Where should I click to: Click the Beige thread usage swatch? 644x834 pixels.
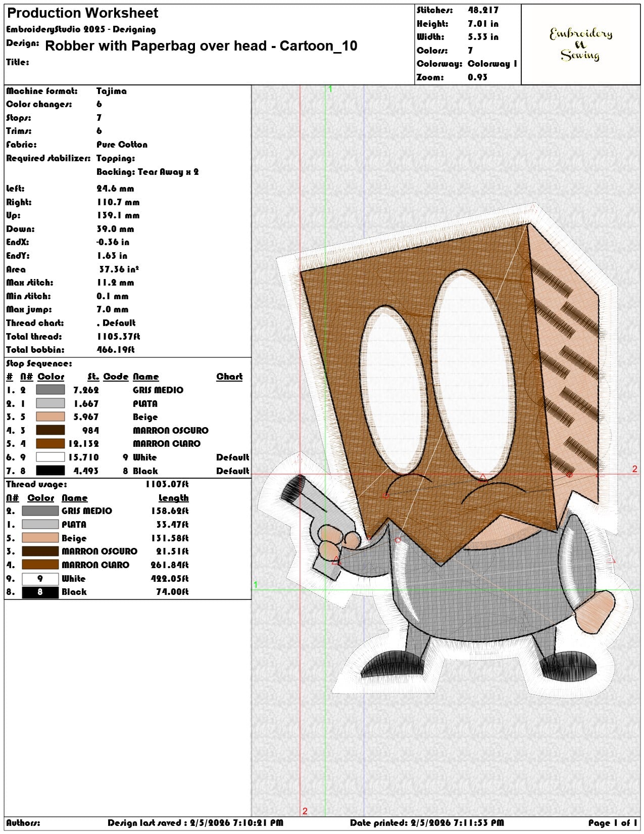[40, 538]
